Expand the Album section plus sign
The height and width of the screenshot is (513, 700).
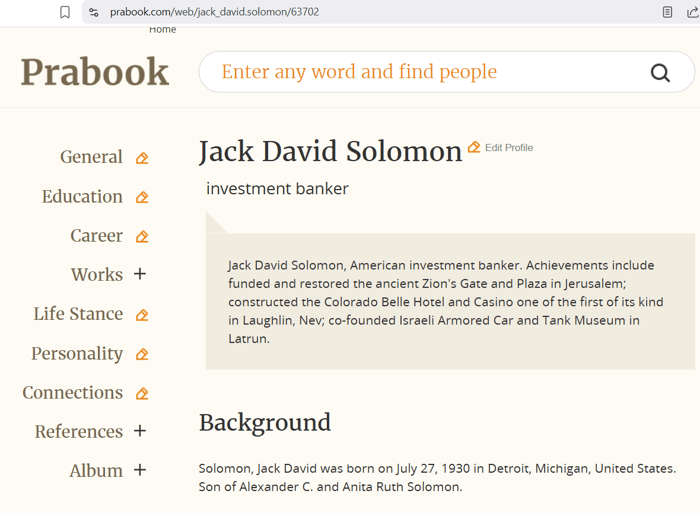pyautogui.click(x=140, y=470)
